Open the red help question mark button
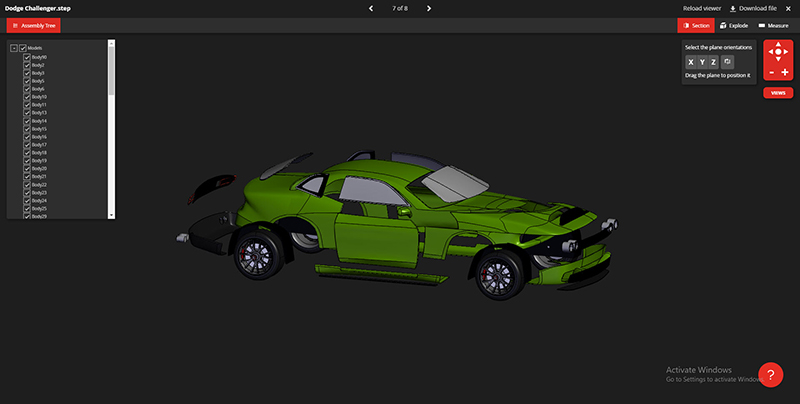 tap(770, 374)
